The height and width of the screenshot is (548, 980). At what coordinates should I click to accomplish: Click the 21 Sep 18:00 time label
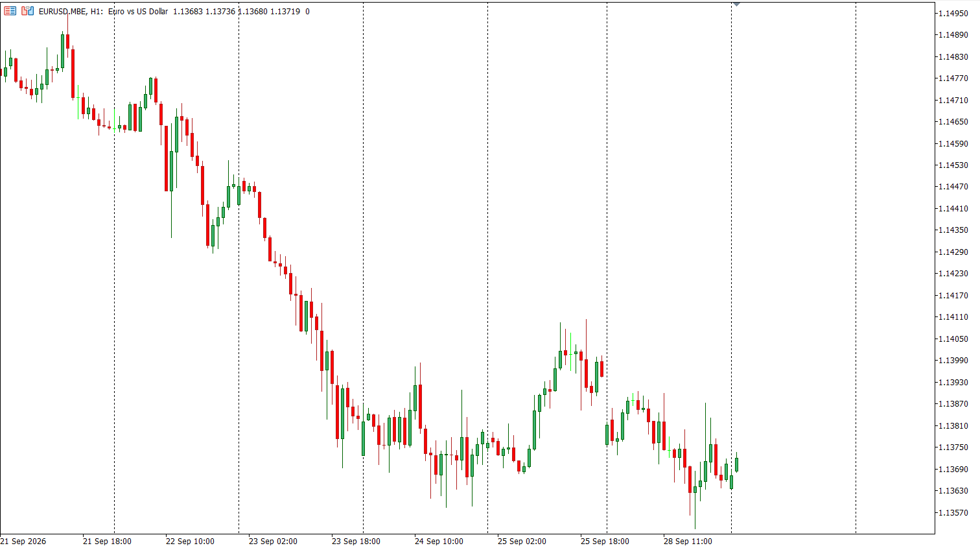tap(107, 541)
